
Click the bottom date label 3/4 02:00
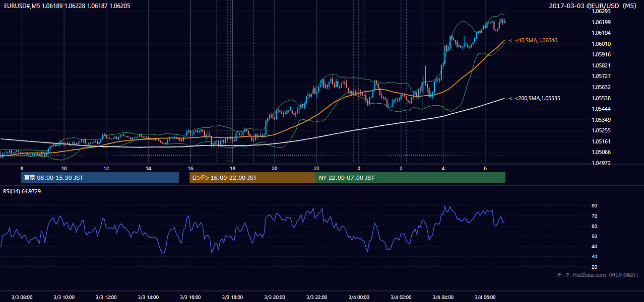401,297
